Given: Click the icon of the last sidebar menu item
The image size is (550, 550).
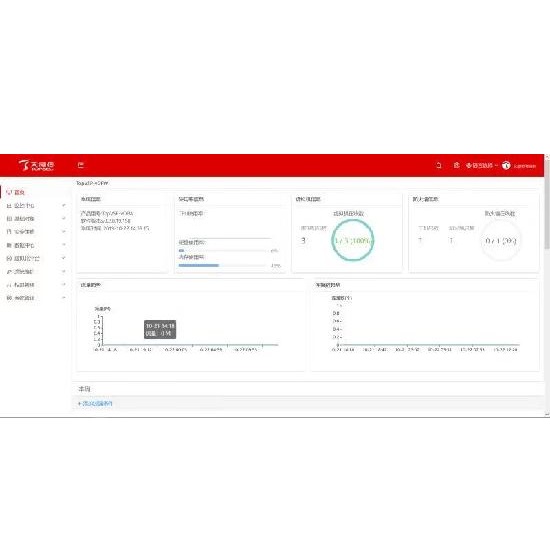Looking at the screenshot, I should pyautogui.click(x=9, y=298).
